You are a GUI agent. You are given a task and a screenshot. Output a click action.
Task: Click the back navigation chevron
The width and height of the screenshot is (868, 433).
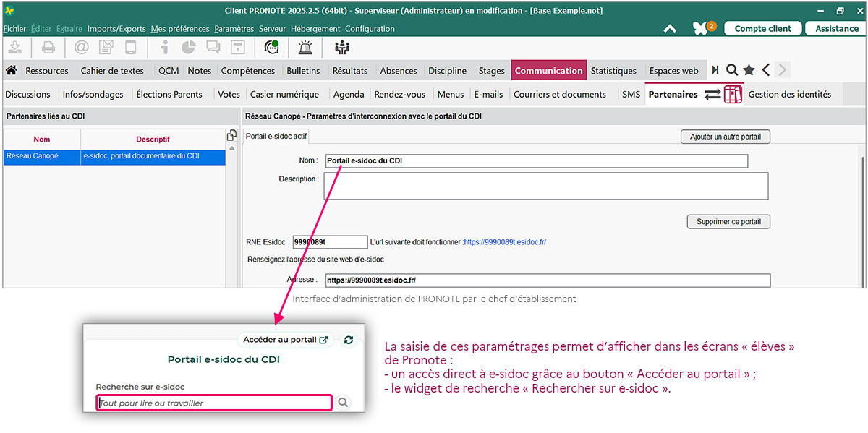coord(765,70)
